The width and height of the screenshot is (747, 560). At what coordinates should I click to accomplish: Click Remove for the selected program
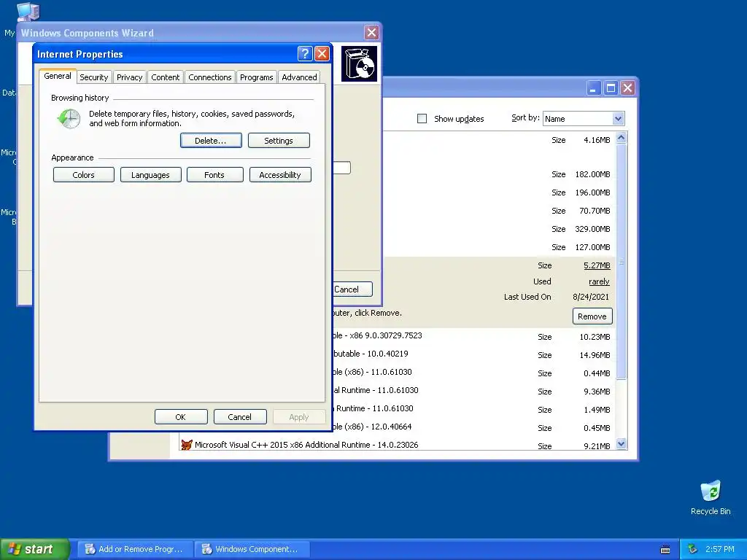point(592,316)
